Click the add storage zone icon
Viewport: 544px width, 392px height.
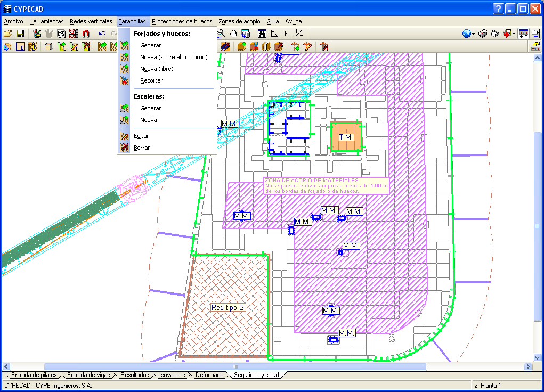(x=242, y=46)
